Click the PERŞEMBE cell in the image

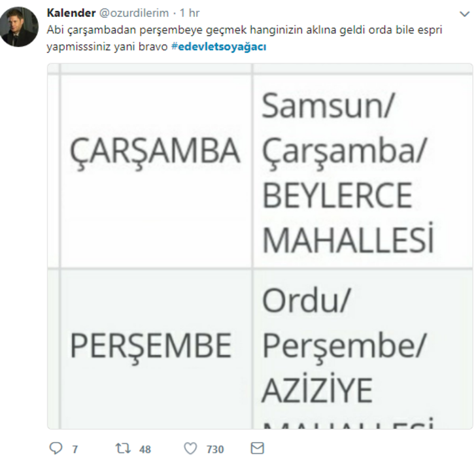coord(151,346)
